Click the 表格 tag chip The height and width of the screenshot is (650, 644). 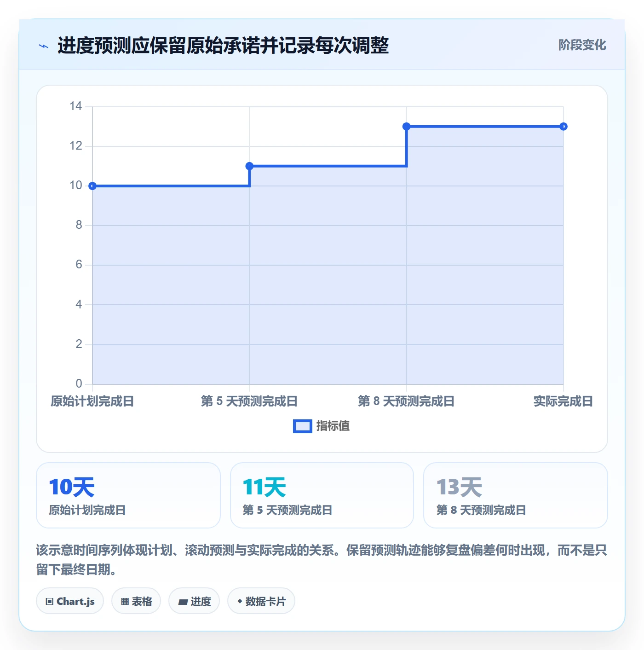pyautogui.click(x=136, y=601)
